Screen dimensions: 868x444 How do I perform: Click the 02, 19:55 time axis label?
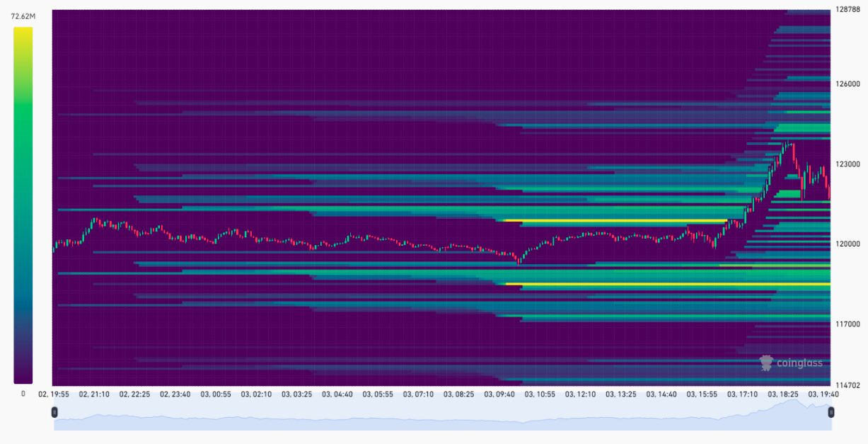point(54,393)
